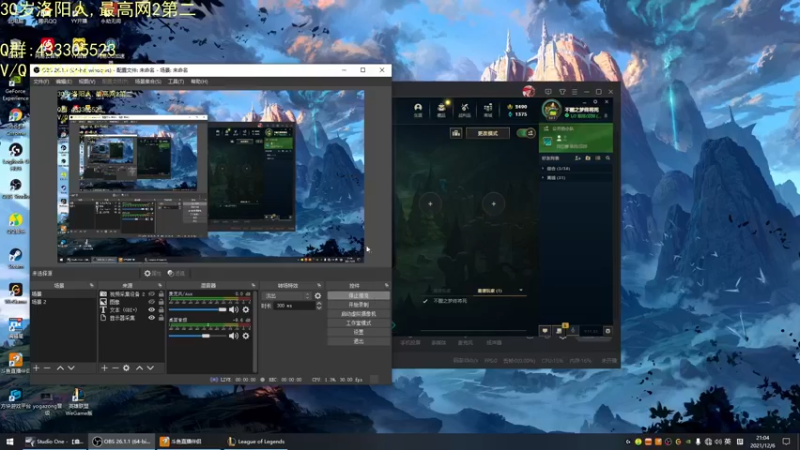Toggle lock on the 视频采集设备 2 source

(161, 294)
